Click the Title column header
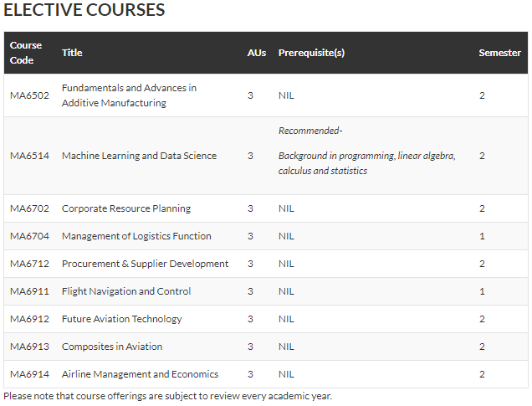532x406 pixels. (72, 53)
